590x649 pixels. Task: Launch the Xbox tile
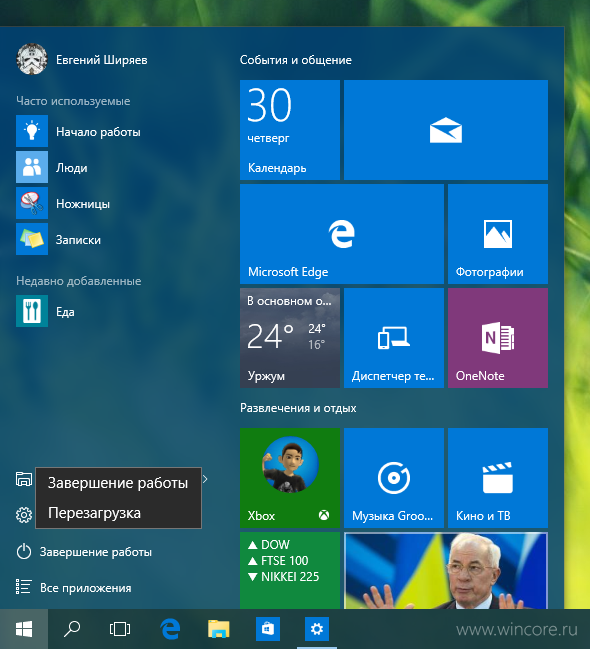(290, 478)
